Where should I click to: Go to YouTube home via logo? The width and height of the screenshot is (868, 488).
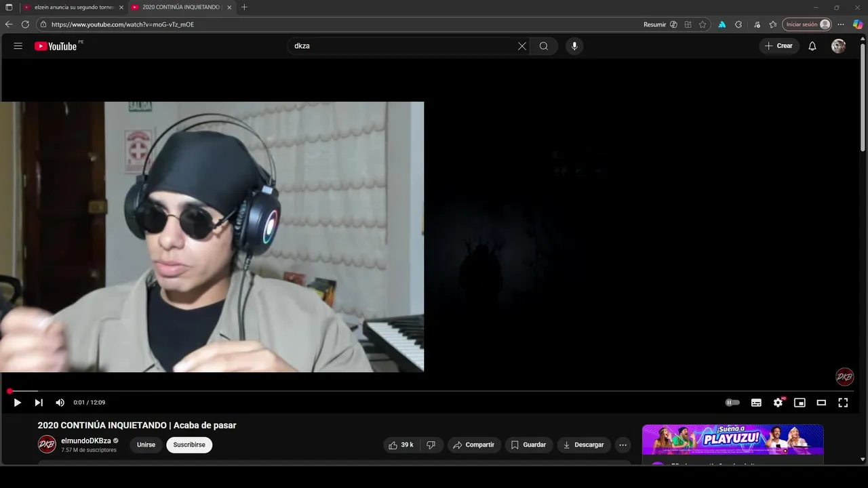(56, 46)
